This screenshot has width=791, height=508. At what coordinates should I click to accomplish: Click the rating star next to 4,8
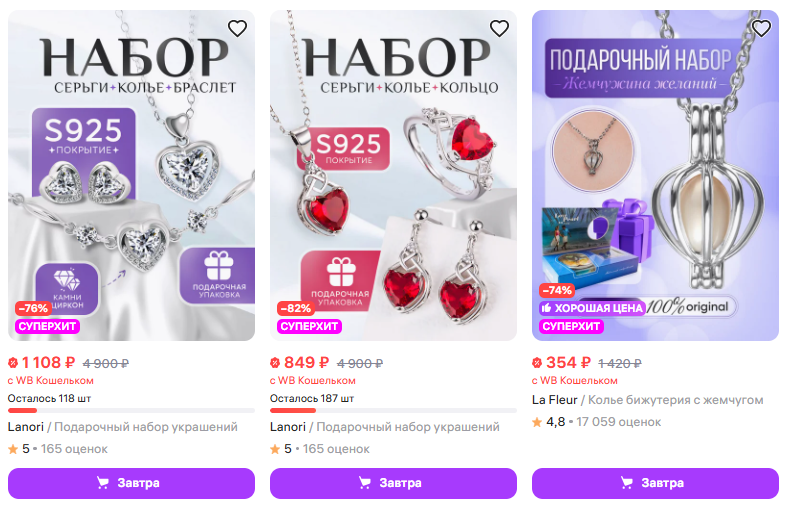click(537, 422)
